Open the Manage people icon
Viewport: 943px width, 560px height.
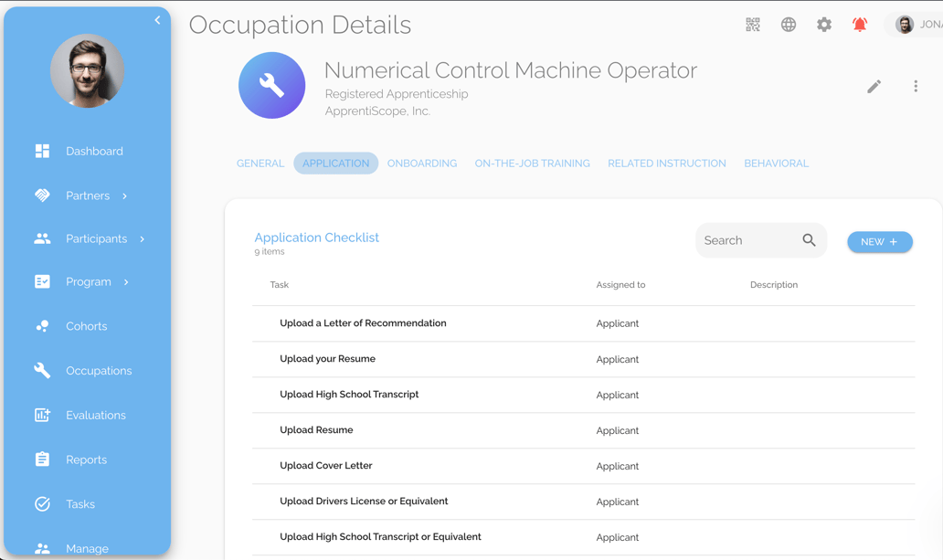coord(42,546)
